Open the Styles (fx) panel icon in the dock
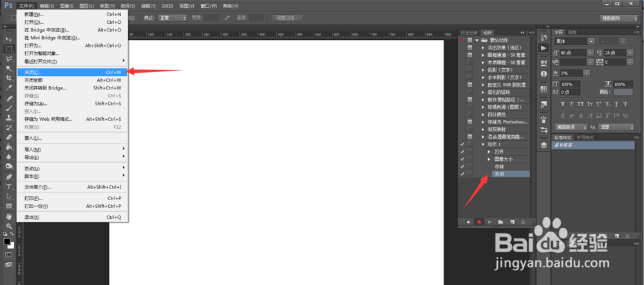This screenshot has width=644, height=285. click(x=544, y=104)
